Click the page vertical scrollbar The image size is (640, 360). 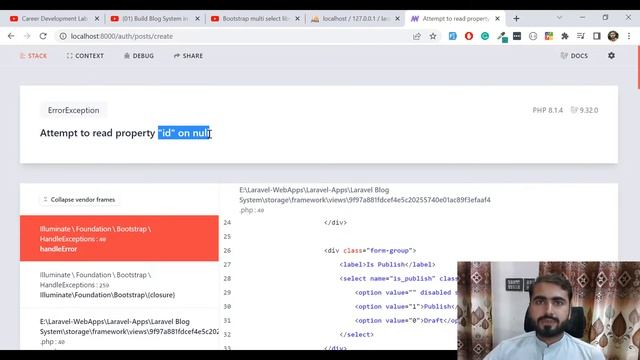tap(638, 67)
